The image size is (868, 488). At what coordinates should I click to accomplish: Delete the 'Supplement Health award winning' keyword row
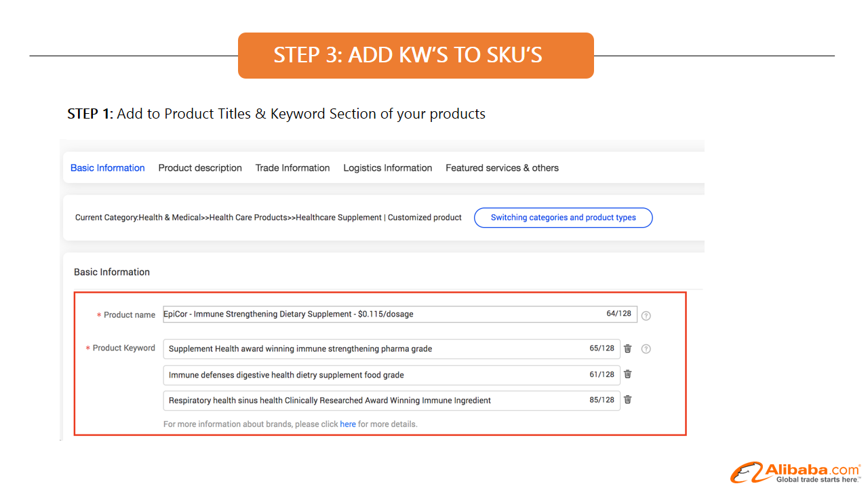628,348
